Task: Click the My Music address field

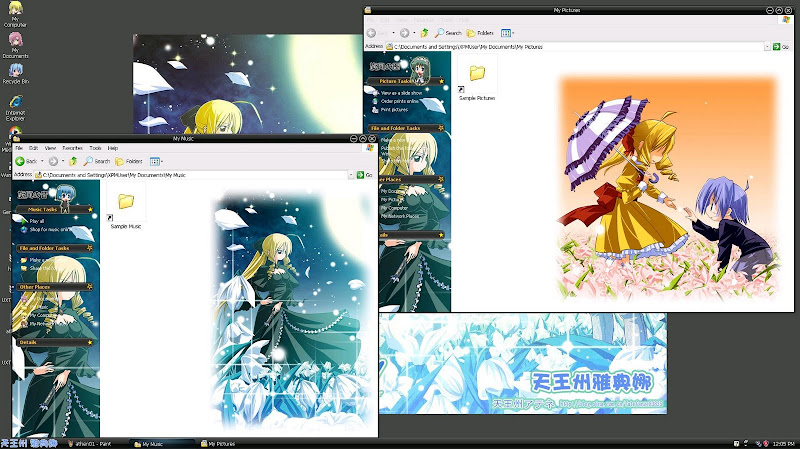Action: click(191, 175)
